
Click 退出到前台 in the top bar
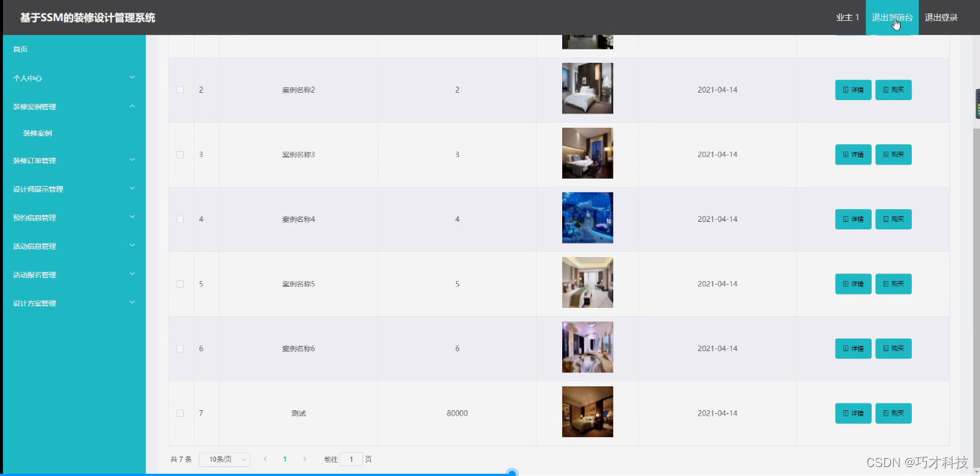click(891, 16)
